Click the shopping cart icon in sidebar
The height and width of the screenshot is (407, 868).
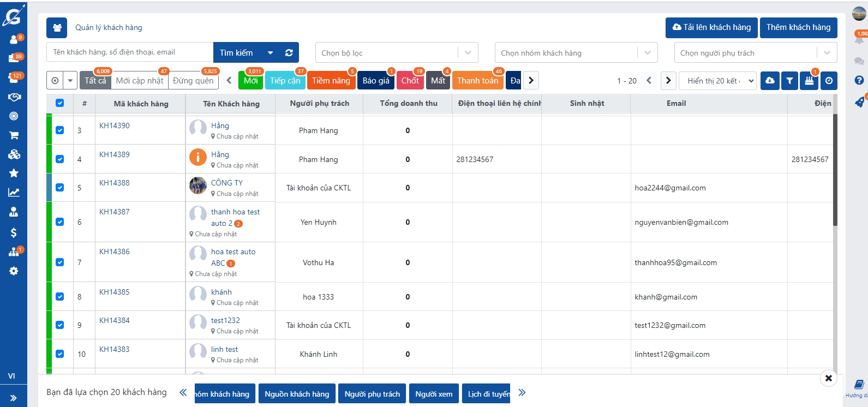click(x=14, y=135)
